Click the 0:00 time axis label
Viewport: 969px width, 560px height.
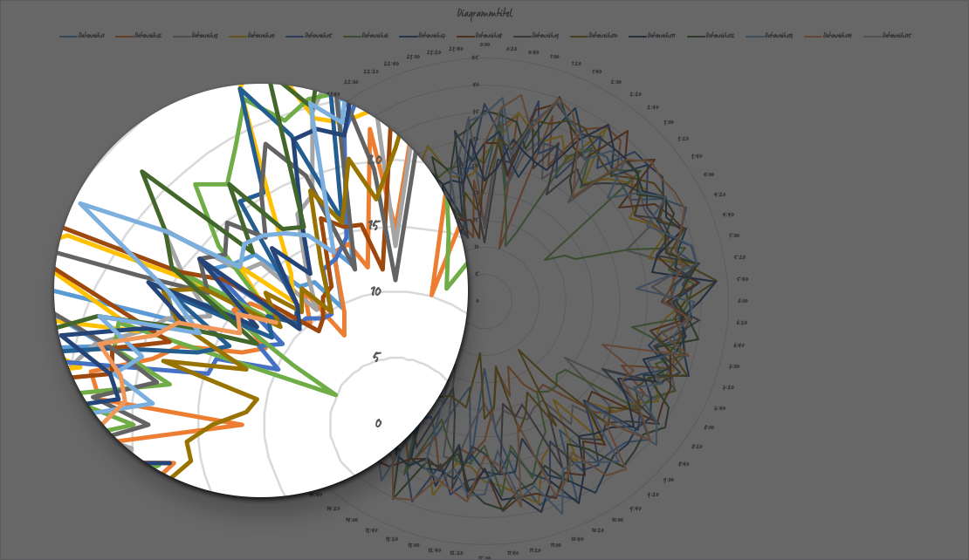484,44
